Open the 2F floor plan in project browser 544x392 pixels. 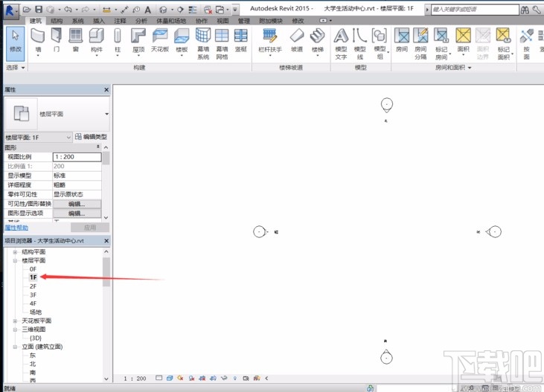click(x=33, y=286)
